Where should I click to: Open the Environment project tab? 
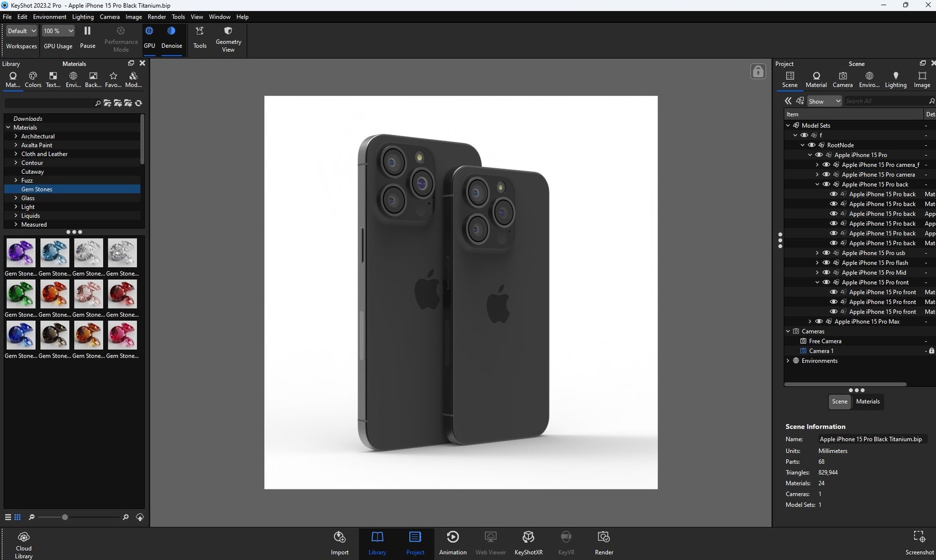[x=869, y=80]
